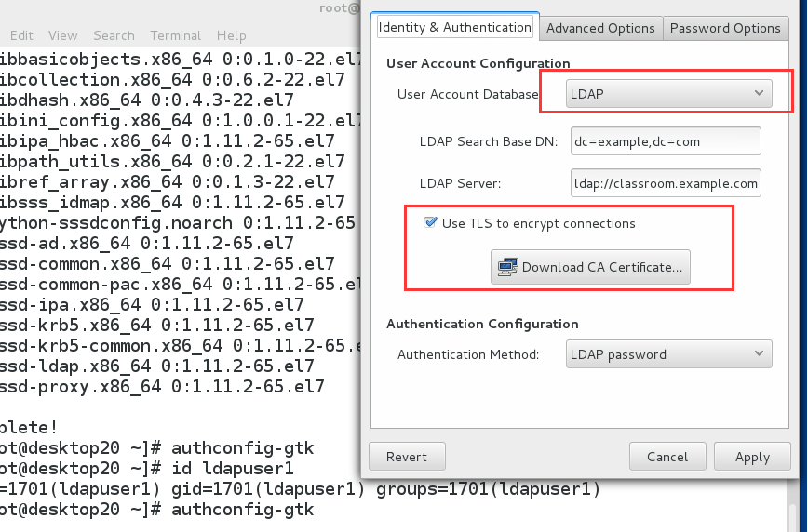808x532 pixels.
Task: Open the terminal Edit menu
Action: click(x=21, y=35)
